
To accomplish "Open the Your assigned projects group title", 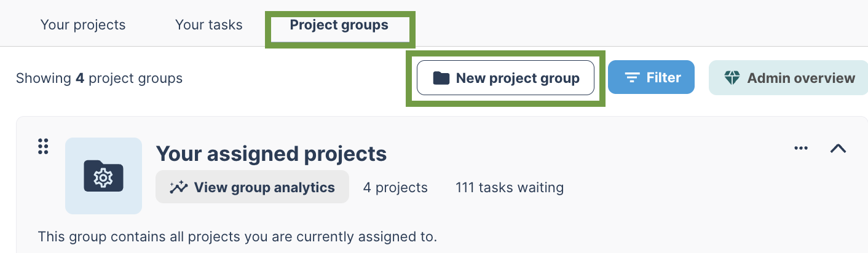I will [x=271, y=154].
